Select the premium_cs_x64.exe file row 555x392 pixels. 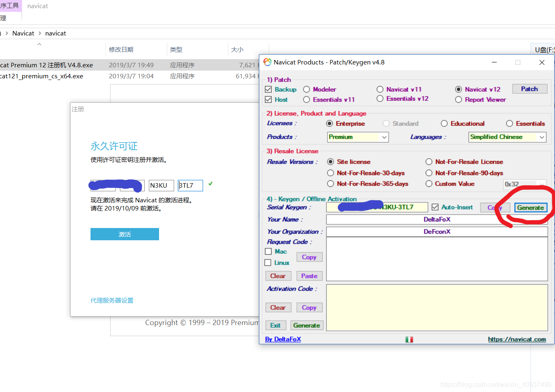[x=42, y=76]
